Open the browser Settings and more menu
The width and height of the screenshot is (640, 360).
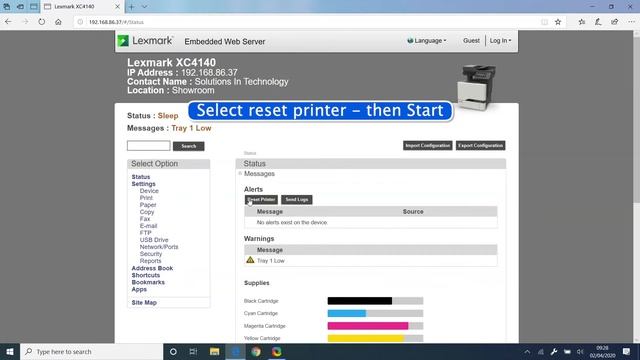pyautogui.click(x=631, y=22)
